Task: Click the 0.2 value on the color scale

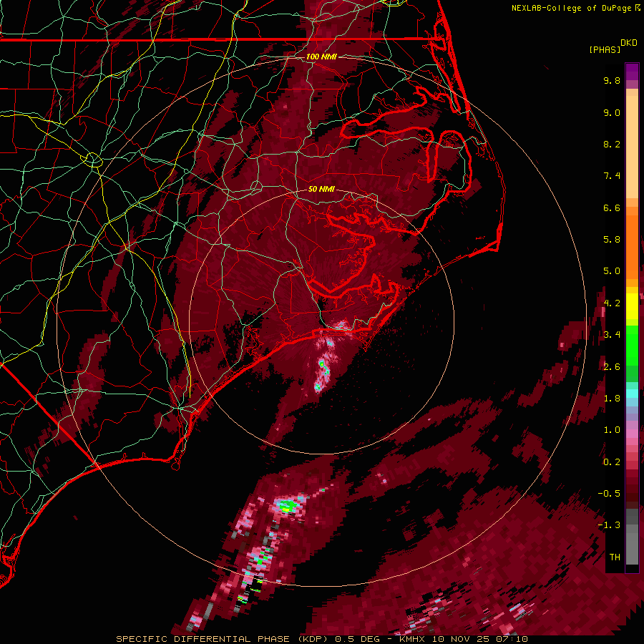Action: 612,462
